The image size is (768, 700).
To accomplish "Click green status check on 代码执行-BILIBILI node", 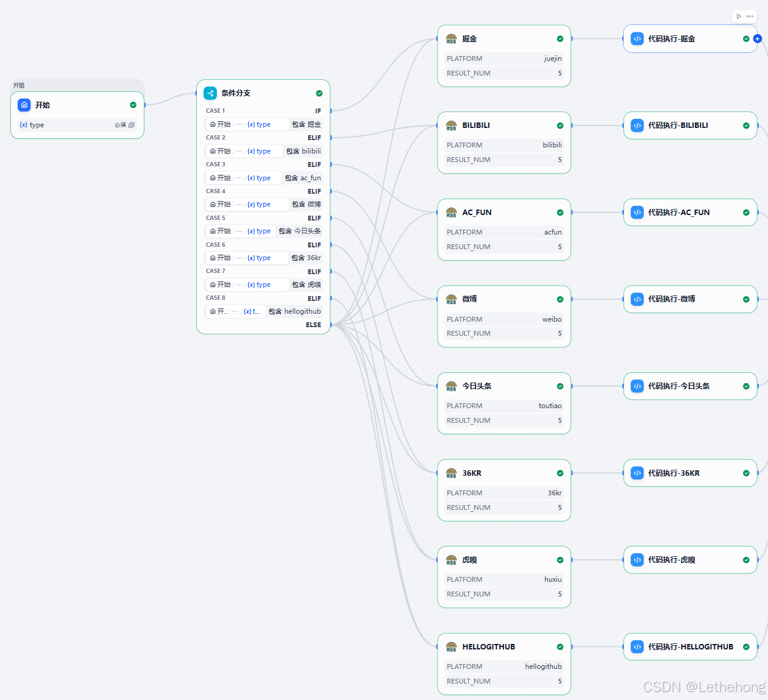I will click(746, 126).
